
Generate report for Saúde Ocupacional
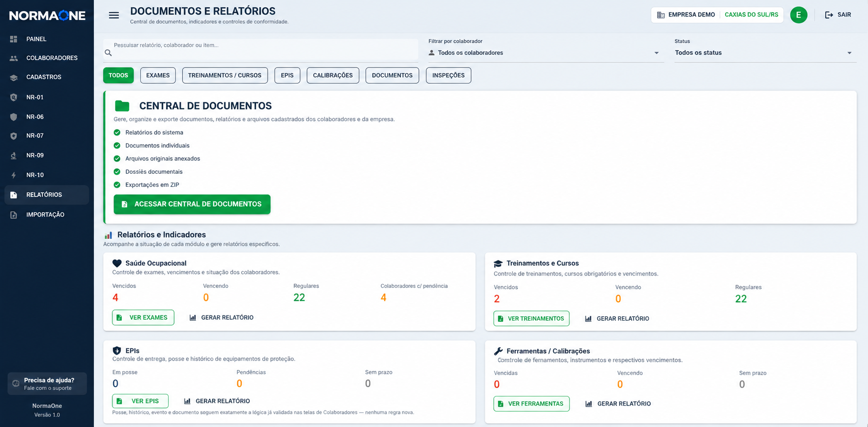tap(221, 317)
